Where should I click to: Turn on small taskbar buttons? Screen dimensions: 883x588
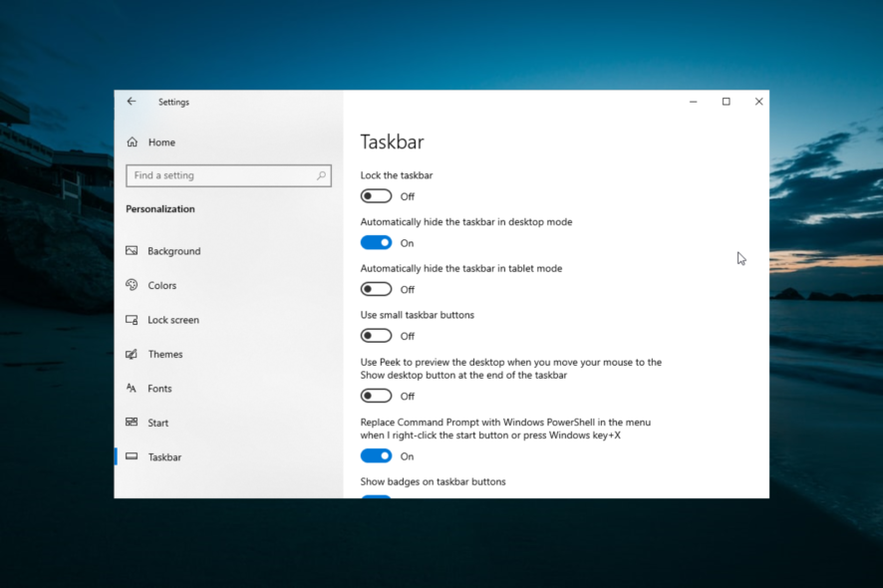[376, 336]
